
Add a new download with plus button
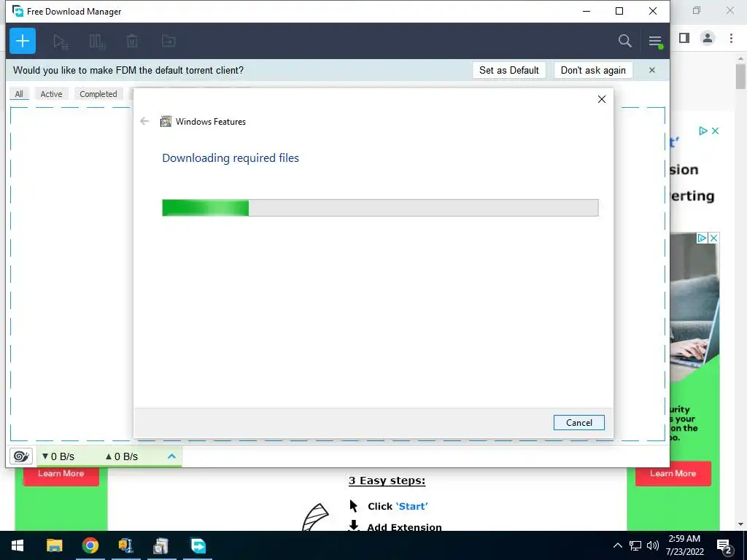23,41
